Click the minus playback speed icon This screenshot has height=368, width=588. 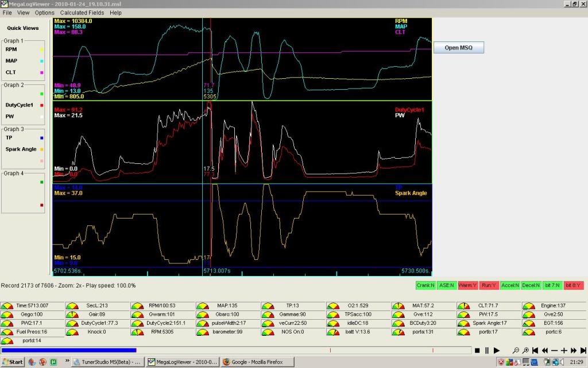pos(555,350)
